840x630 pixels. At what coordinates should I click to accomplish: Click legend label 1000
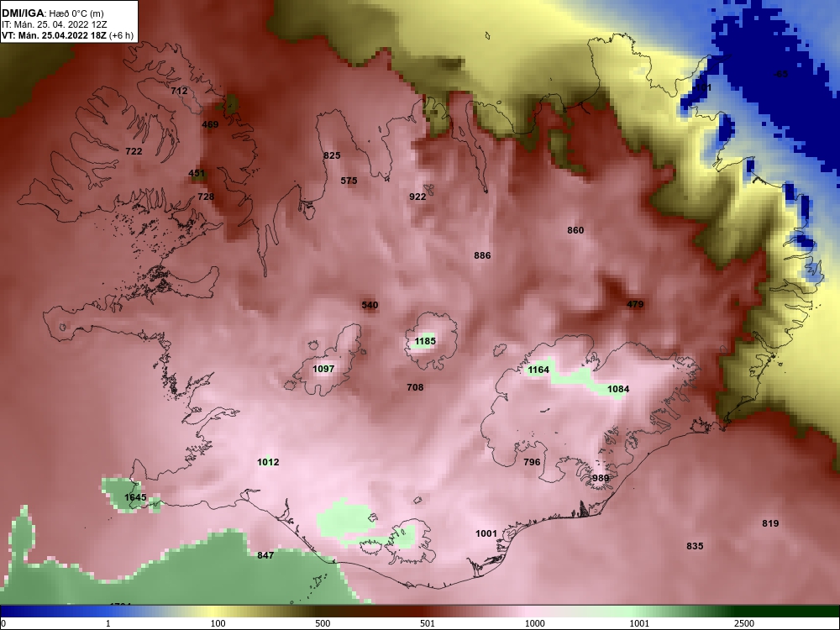534,623
